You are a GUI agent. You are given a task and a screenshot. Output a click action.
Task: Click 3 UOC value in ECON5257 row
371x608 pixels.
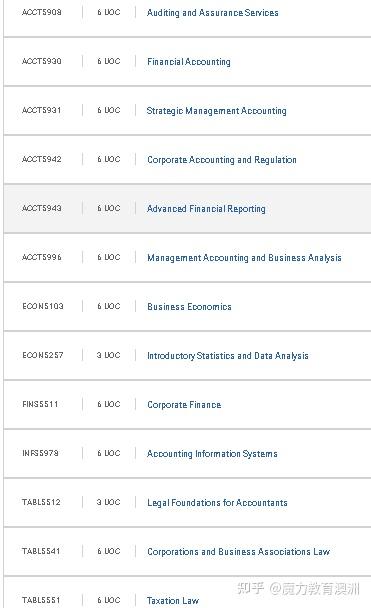[x=109, y=355]
